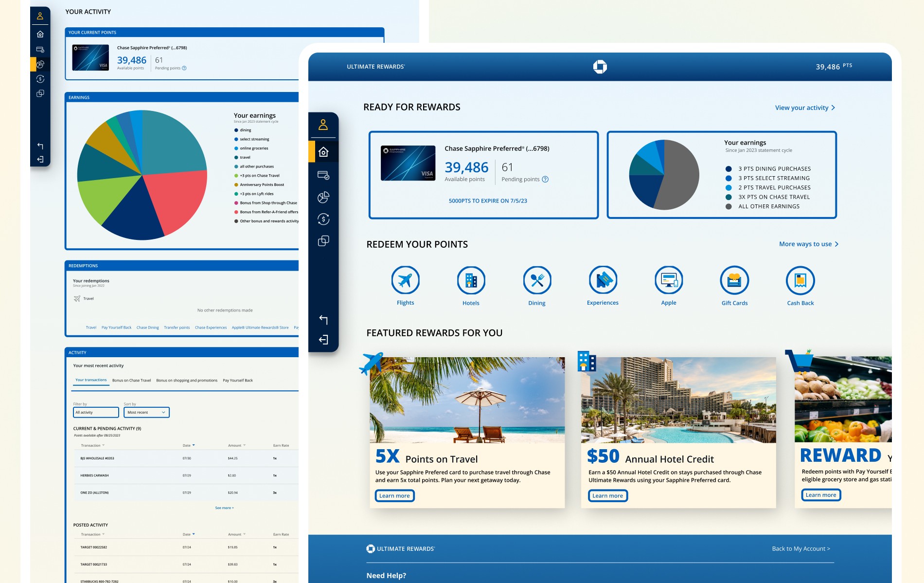Expand the list with See more +
The image size is (924, 583).
(225, 508)
